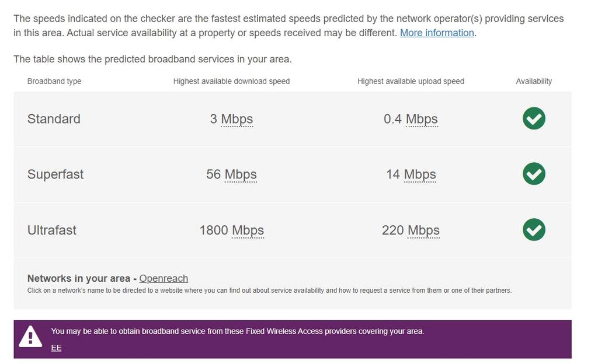Screen dimensions: 598x364
Task: Click the Mbps abbreviation beside 3 download speed
Action: [x=237, y=119]
